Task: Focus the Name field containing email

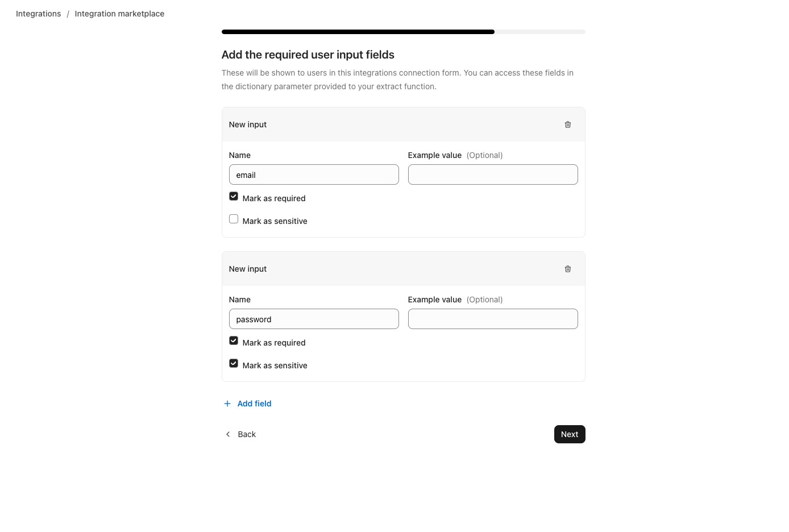Action: 314,175
